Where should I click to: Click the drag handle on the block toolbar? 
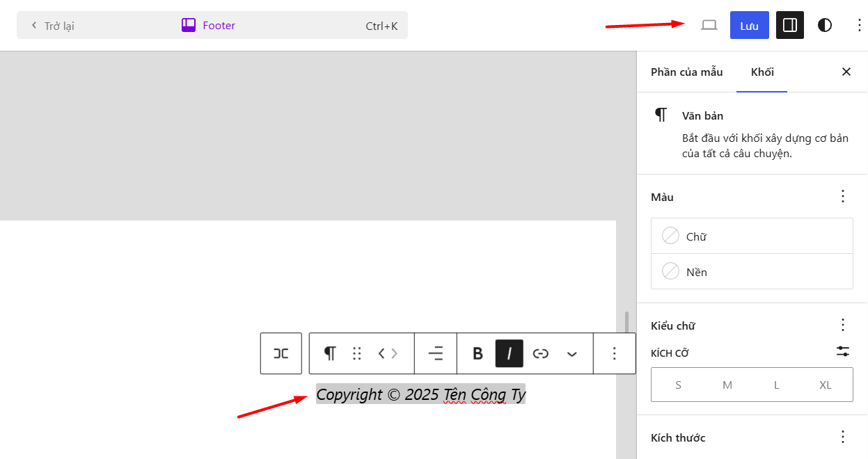point(357,353)
